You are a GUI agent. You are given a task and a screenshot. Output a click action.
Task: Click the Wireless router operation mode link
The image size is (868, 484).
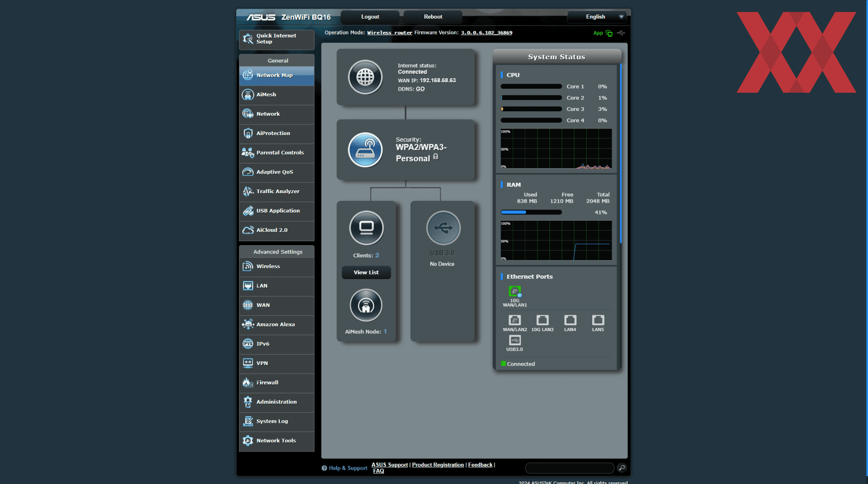point(390,33)
